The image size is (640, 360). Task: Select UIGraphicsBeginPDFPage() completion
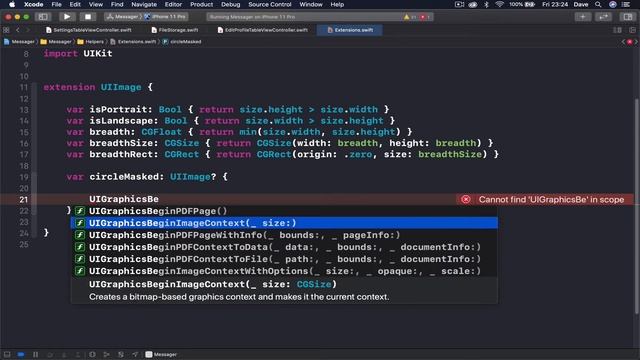tap(284, 211)
